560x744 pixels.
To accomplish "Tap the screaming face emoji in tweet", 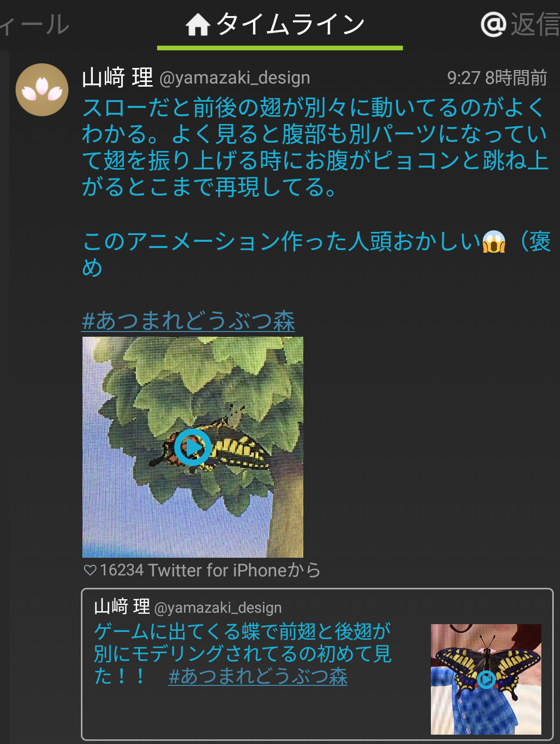I will 494,242.
